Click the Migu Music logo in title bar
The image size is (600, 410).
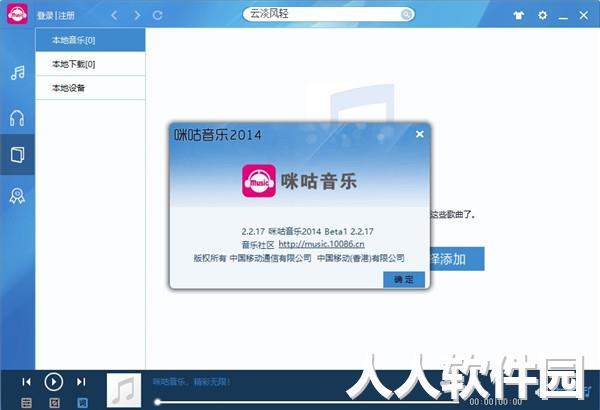tap(17, 14)
